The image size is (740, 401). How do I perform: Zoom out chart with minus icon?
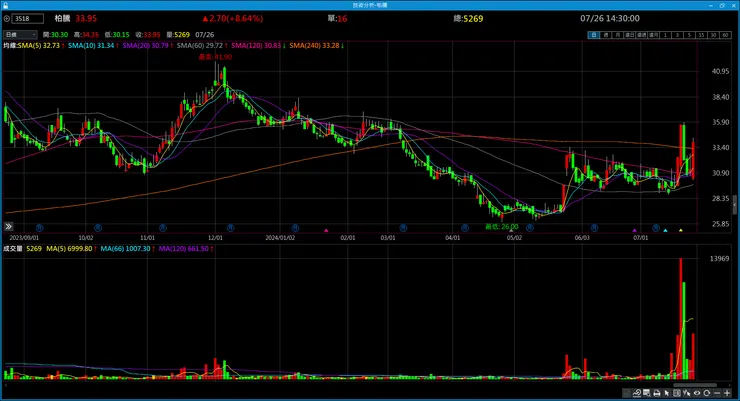(x=717, y=393)
